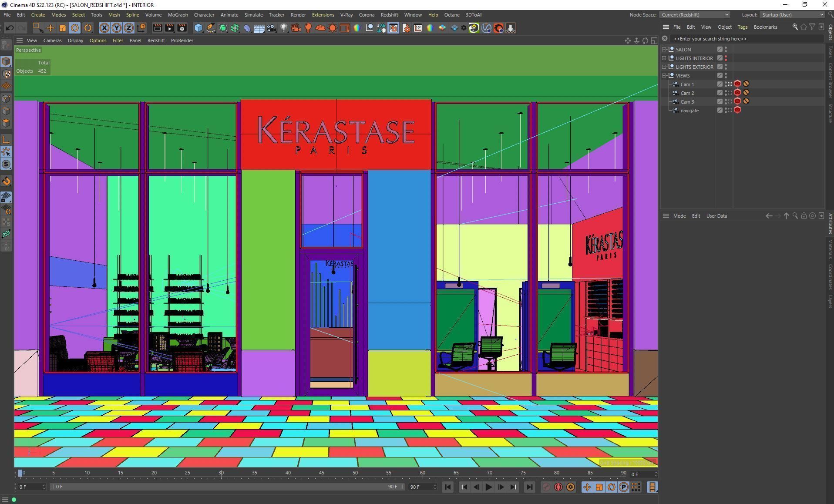
Task: Click Live Selection tool icon
Action: [x=38, y=28]
